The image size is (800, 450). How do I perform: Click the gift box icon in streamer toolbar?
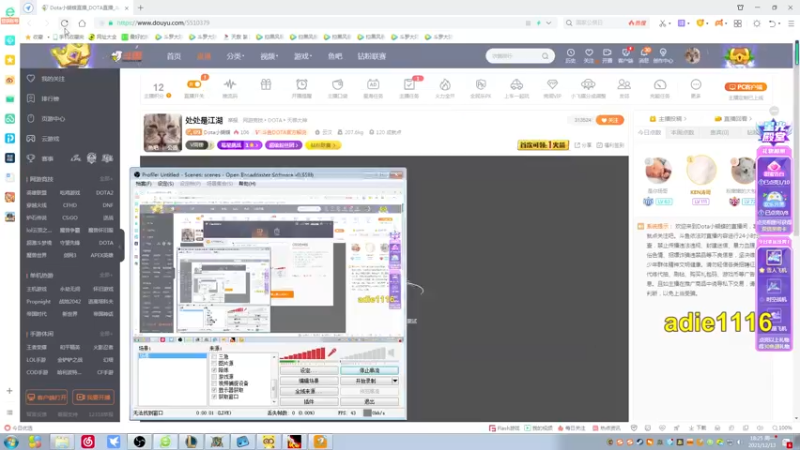point(266,84)
